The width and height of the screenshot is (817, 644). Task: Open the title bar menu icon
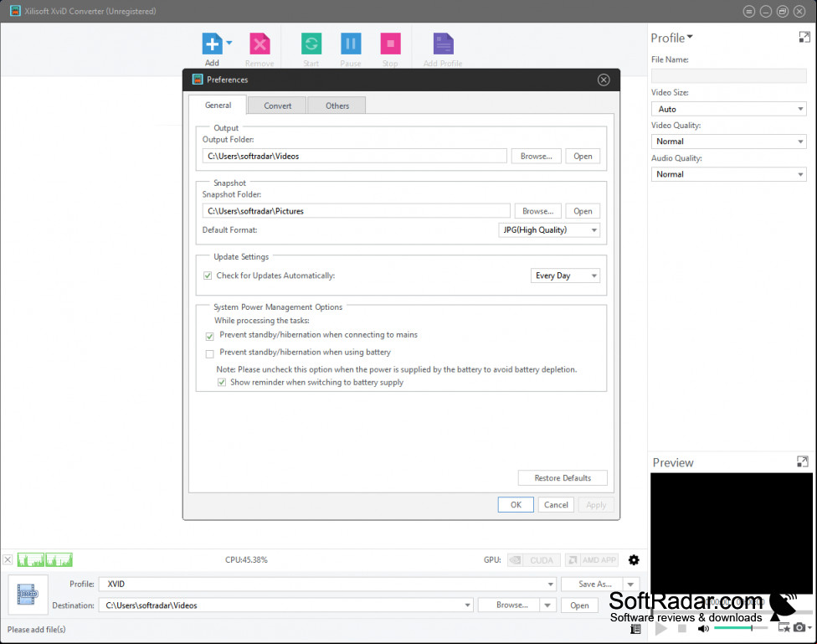point(748,12)
